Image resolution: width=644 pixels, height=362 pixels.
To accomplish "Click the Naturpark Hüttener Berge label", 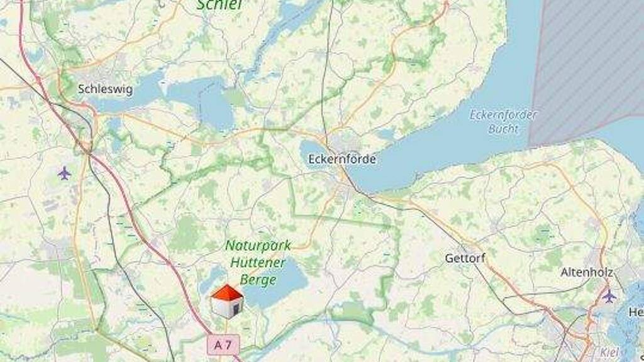I will [258, 263].
